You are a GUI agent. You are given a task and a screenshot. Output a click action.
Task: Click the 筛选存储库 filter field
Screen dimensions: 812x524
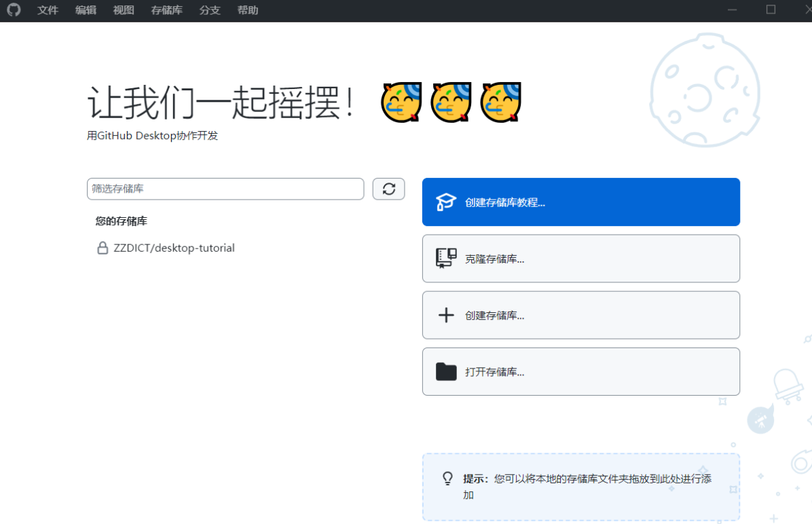[x=225, y=189]
